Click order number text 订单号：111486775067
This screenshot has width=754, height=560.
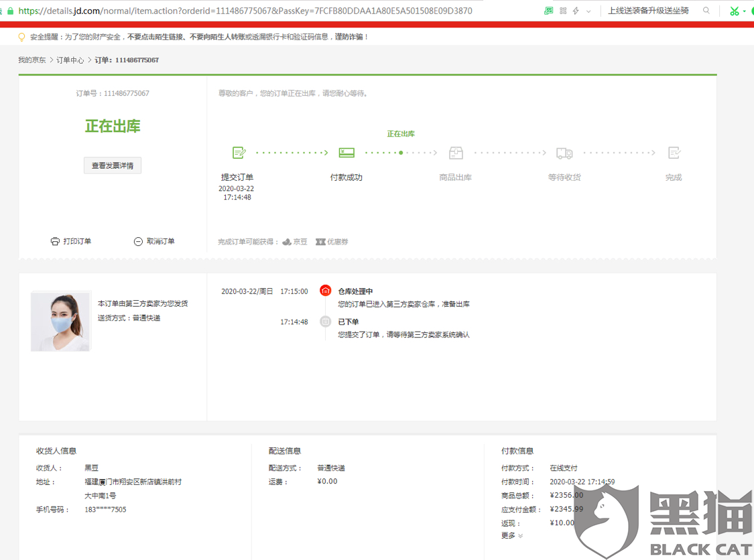tap(113, 93)
